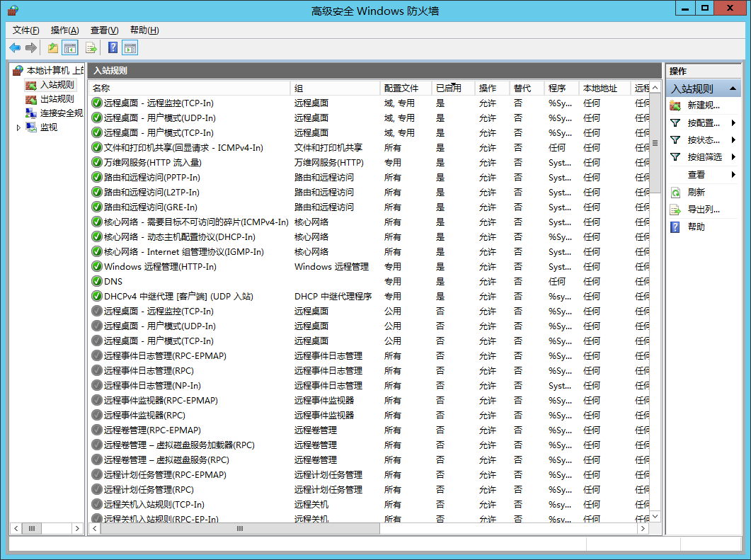Image resolution: width=751 pixels, height=560 pixels.
Task: Sort by the 操作 column header
Action: pos(492,88)
